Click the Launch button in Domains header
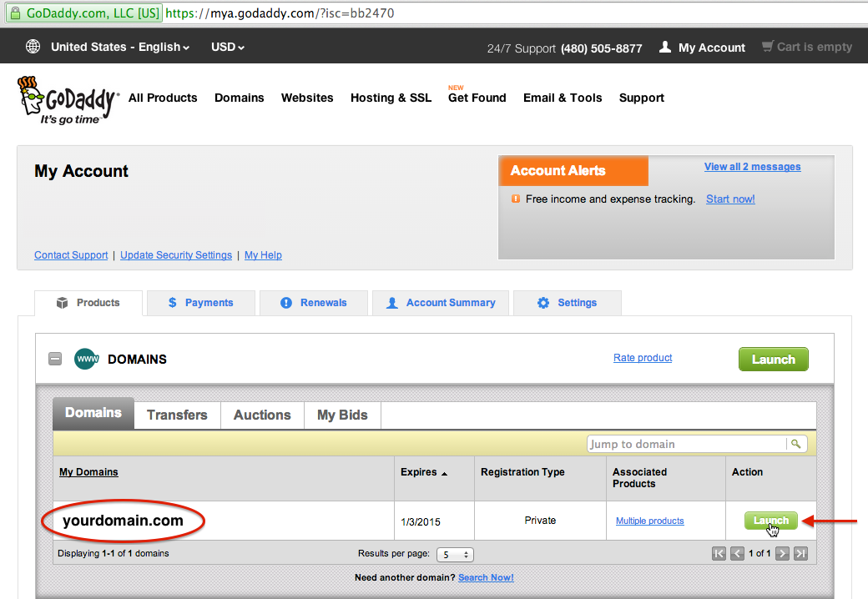This screenshot has height=599, width=868. pos(774,360)
